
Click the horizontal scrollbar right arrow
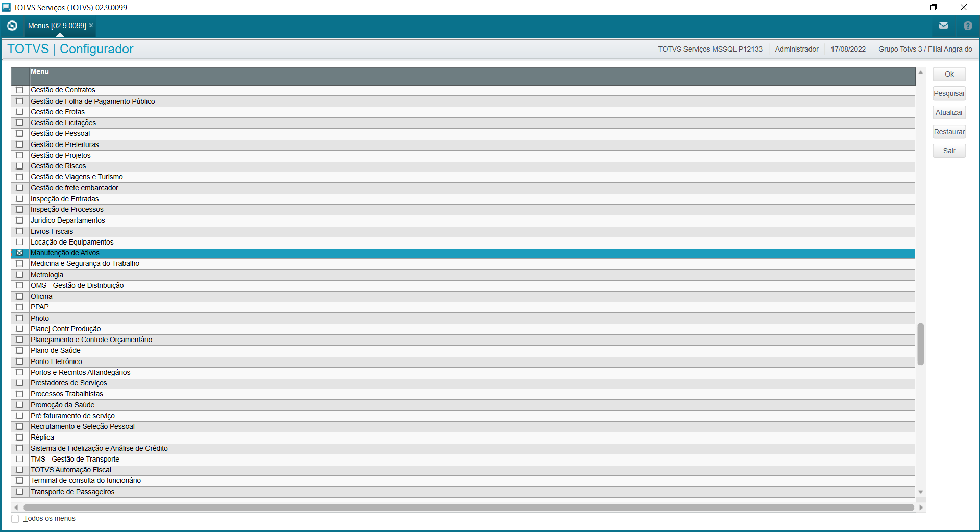921,507
